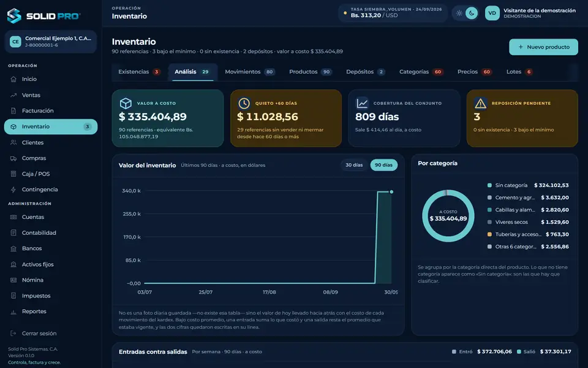Viewport: 588px width, 368px height.
Task: Select the 30 días chart range
Action: tap(354, 165)
